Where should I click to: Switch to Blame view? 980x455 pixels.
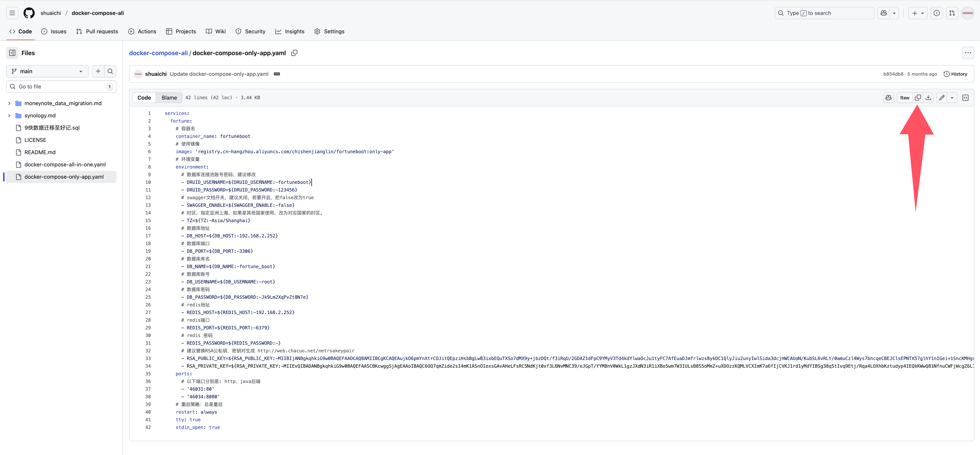pos(169,98)
